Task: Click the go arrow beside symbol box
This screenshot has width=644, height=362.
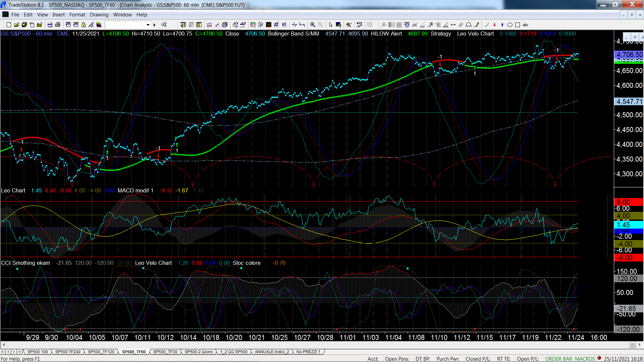Action: [154, 25]
